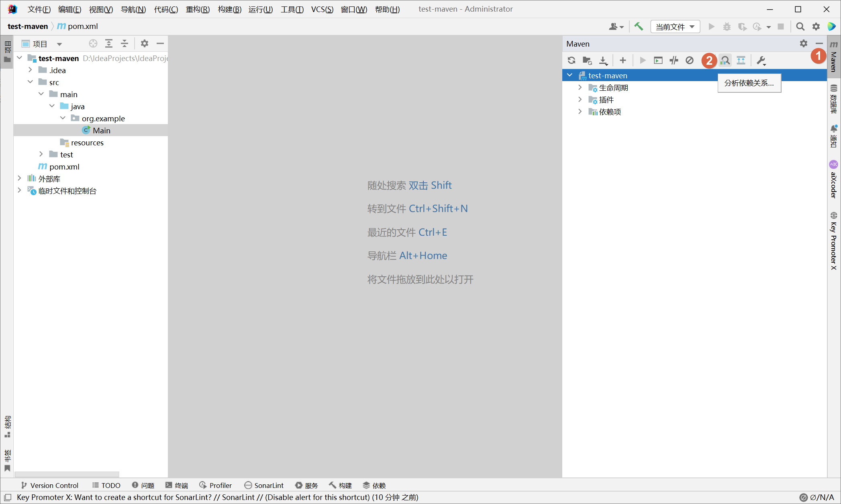Click the project panel horizontal scrollbar
Image resolution: width=841 pixels, height=504 pixels.
click(x=67, y=474)
